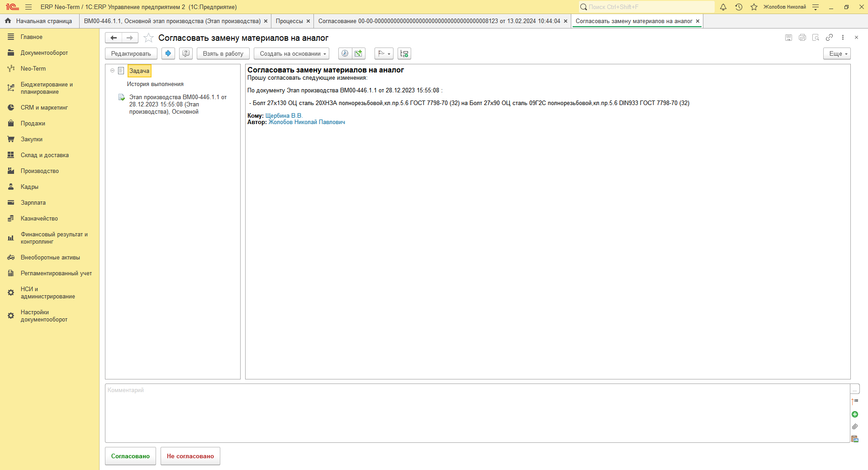The width and height of the screenshot is (868, 470).
Task: Switch to Процессы tab
Action: (289, 21)
